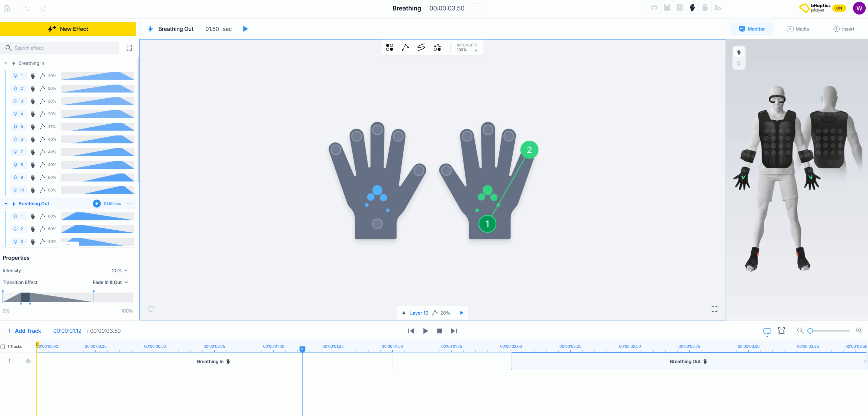Image resolution: width=868 pixels, height=416 pixels.
Task: Switch to the Media tab
Action: click(797, 29)
